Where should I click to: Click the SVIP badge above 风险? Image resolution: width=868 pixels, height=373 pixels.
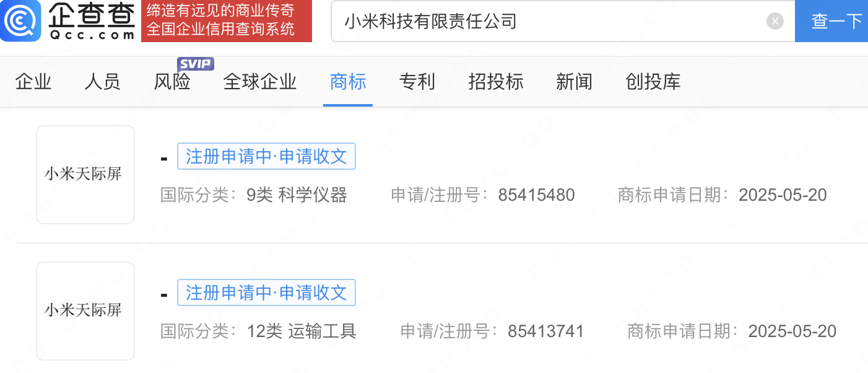[x=196, y=64]
